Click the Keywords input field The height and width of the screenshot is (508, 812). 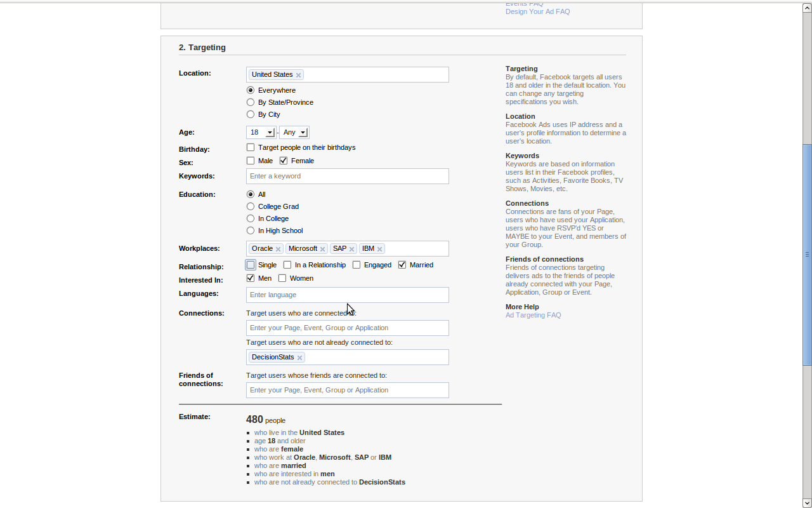(347, 176)
